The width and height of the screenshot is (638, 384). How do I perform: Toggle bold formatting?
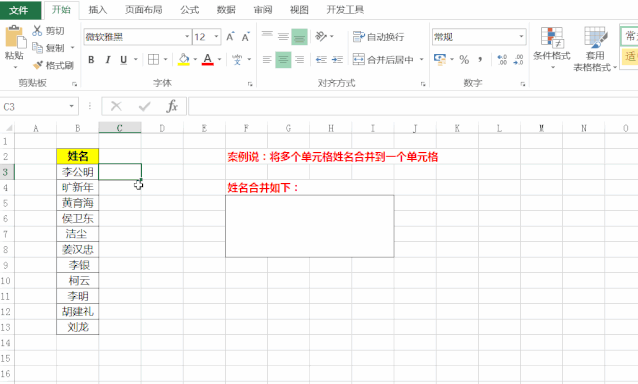tap(91, 60)
